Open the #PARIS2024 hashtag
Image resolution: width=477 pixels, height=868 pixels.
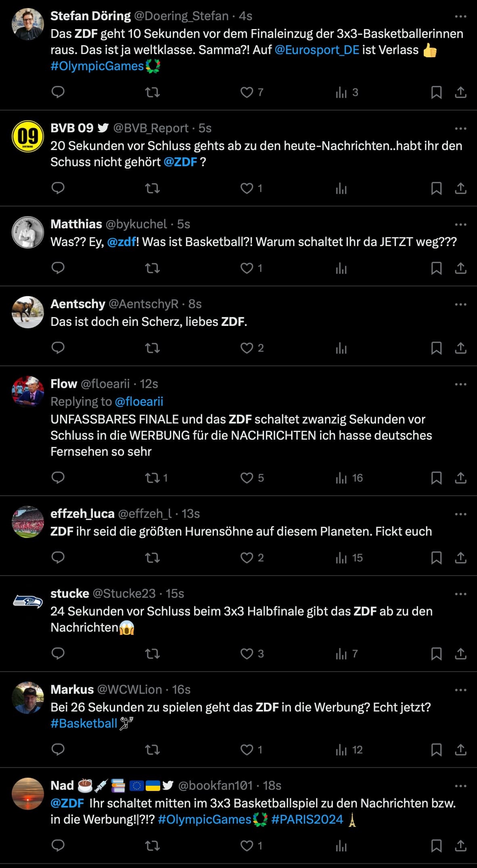pyautogui.click(x=307, y=820)
